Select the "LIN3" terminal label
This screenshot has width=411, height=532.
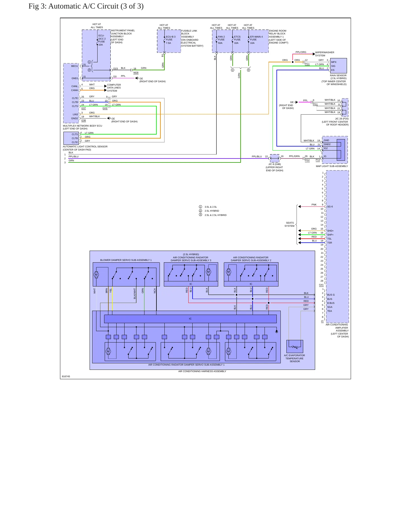coord(75,114)
